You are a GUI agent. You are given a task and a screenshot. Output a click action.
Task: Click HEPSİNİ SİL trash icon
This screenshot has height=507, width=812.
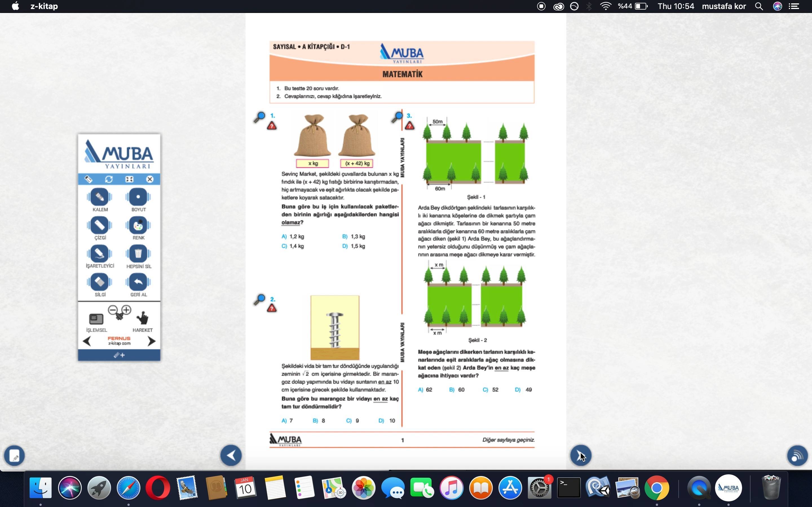tap(138, 254)
